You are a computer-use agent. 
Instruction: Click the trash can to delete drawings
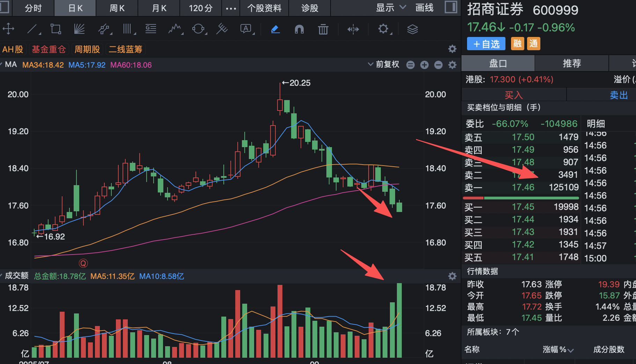pos(323,29)
